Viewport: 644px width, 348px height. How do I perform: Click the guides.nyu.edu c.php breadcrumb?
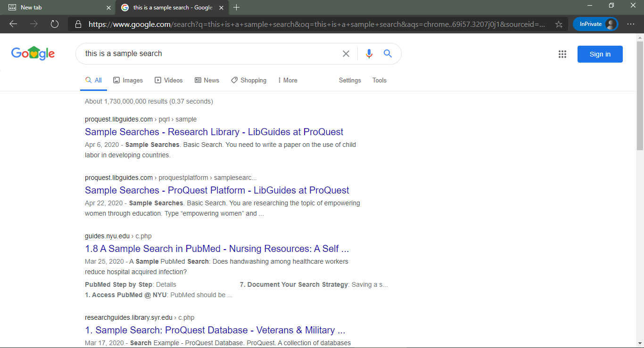tap(118, 236)
